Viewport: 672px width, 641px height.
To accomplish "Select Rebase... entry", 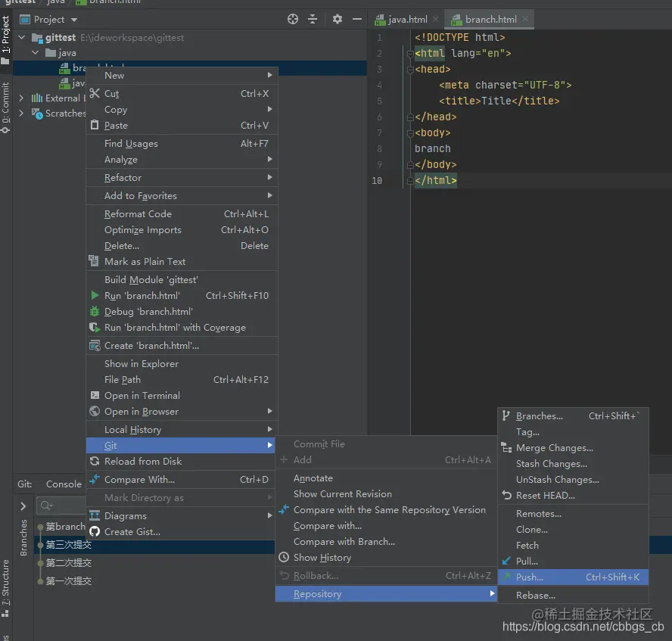I will 573,595.
